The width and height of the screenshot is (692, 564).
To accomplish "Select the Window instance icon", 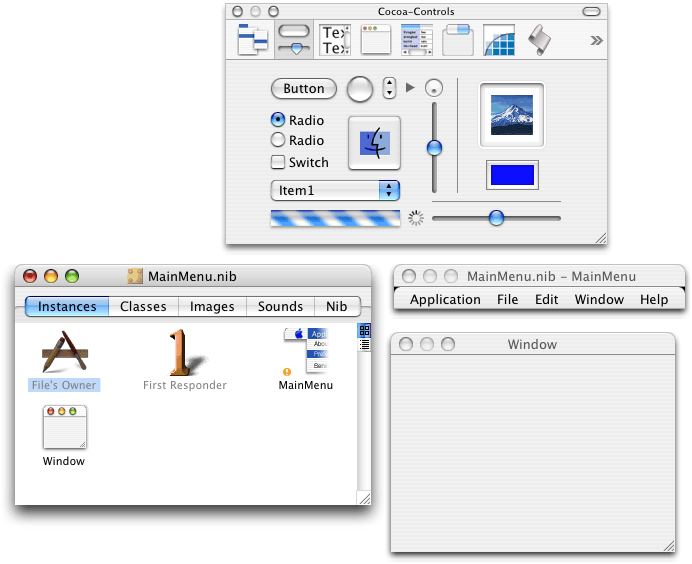I will [x=64, y=427].
